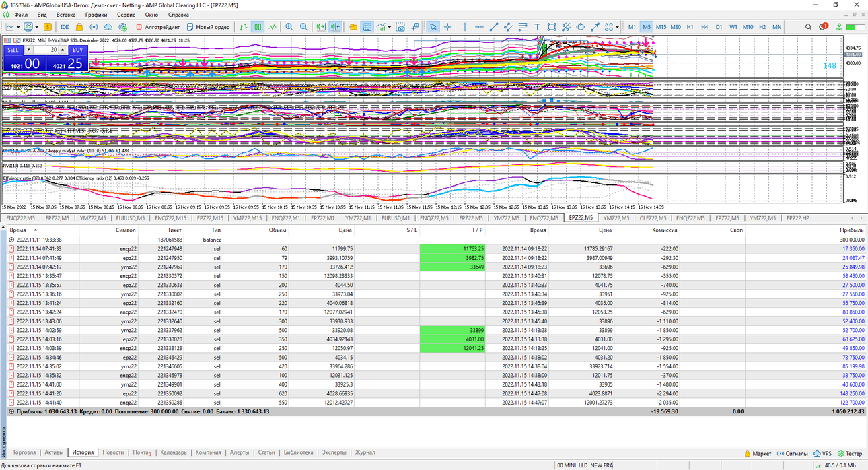Open trading Signals icon in the top toolbar
This screenshot has height=470, width=868.
pos(94,27)
